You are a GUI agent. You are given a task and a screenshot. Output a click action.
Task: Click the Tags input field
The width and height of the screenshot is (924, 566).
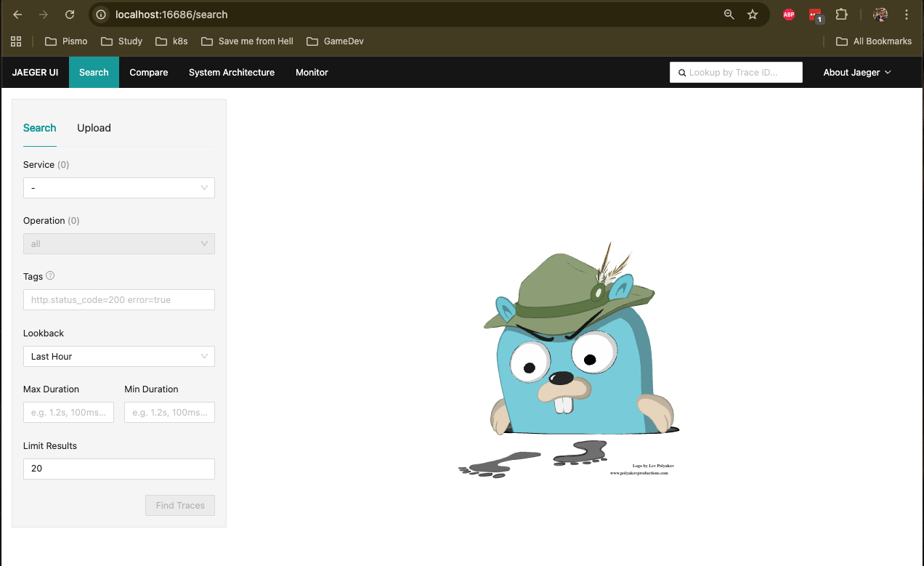(118, 299)
